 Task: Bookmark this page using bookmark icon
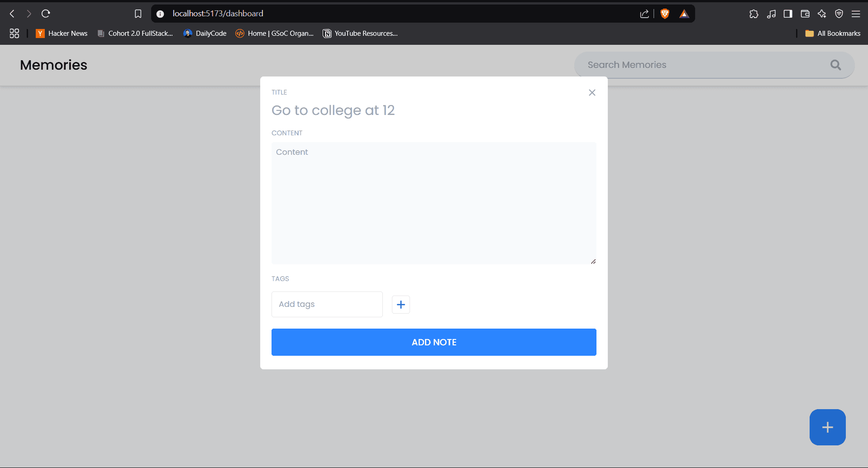pyautogui.click(x=138, y=14)
